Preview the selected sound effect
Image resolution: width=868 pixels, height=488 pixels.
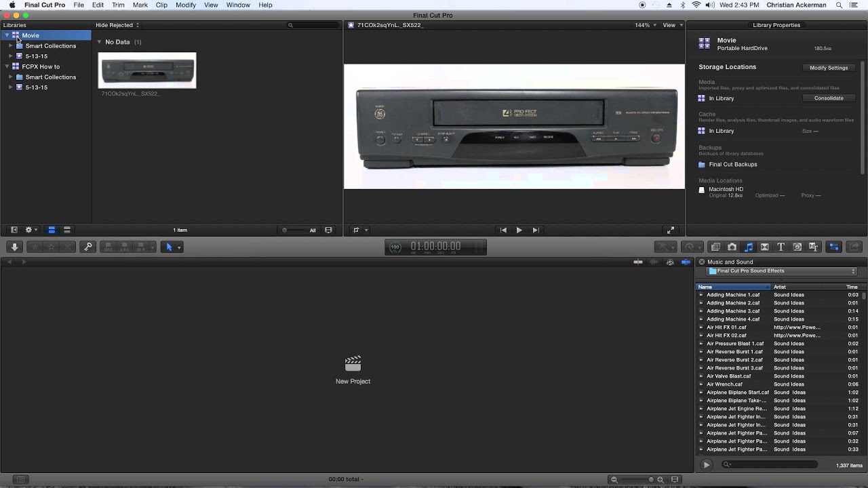[706, 465]
